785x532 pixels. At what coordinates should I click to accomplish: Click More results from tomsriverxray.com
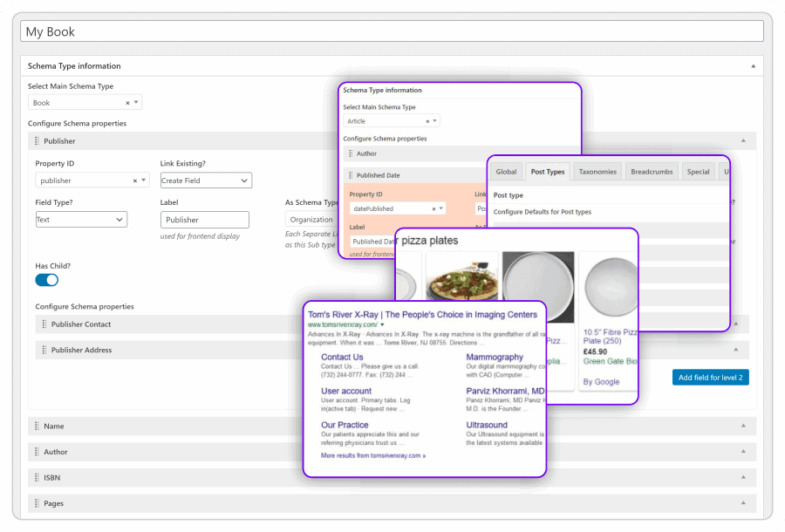(373, 455)
